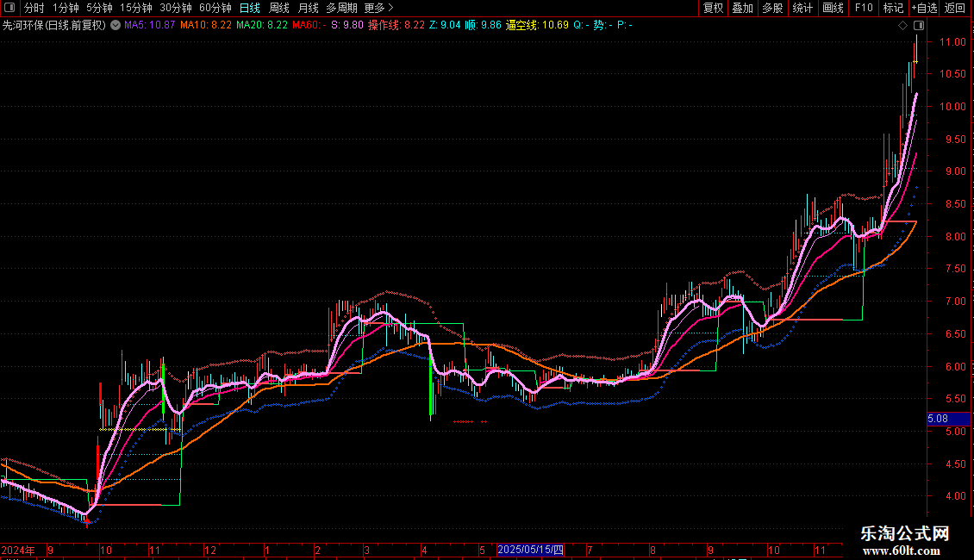Switch to the 分时 intraday view
Image resolution: width=974 pixels, height=560 pixels.
(34, 8)
